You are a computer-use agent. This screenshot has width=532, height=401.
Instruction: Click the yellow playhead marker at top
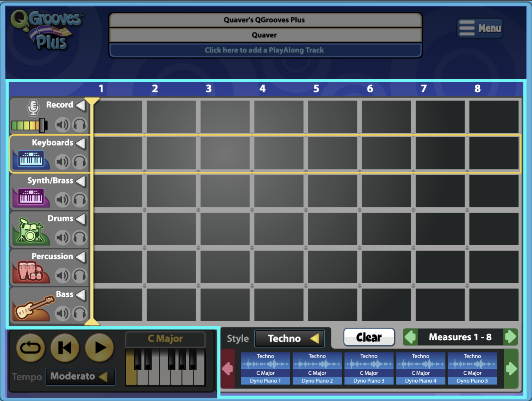[92, 101]
